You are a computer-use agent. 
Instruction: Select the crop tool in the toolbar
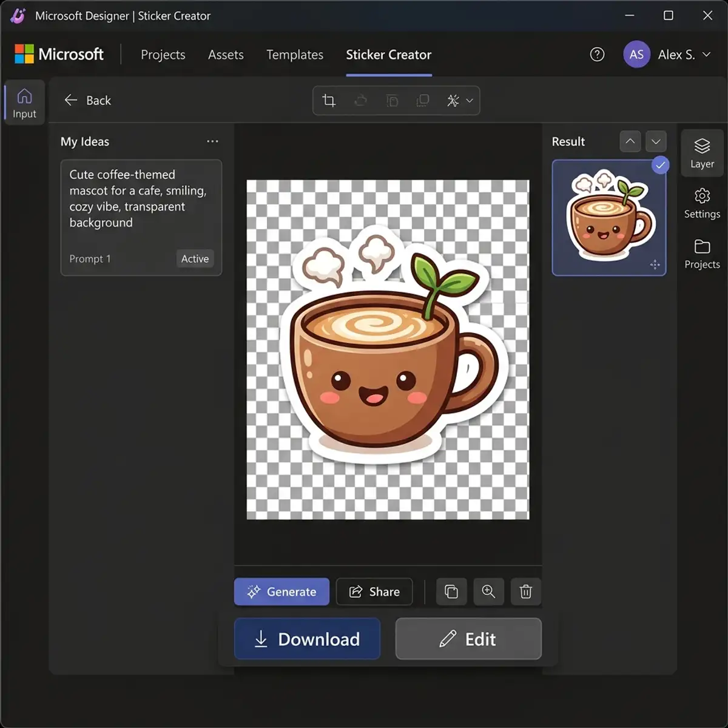point(329,101)
